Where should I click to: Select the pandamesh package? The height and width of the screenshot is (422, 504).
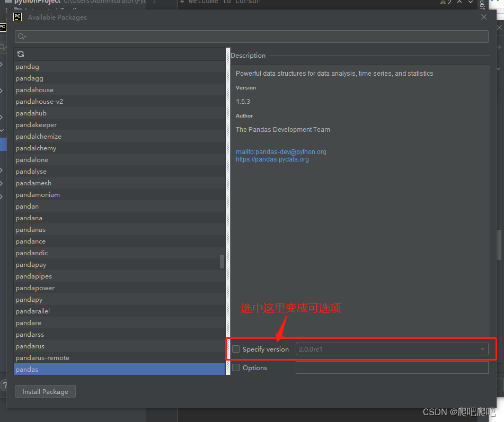[119, 183]
